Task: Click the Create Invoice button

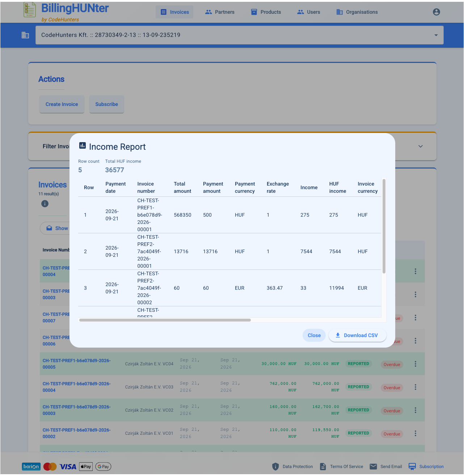Action: tap(62, 104)
